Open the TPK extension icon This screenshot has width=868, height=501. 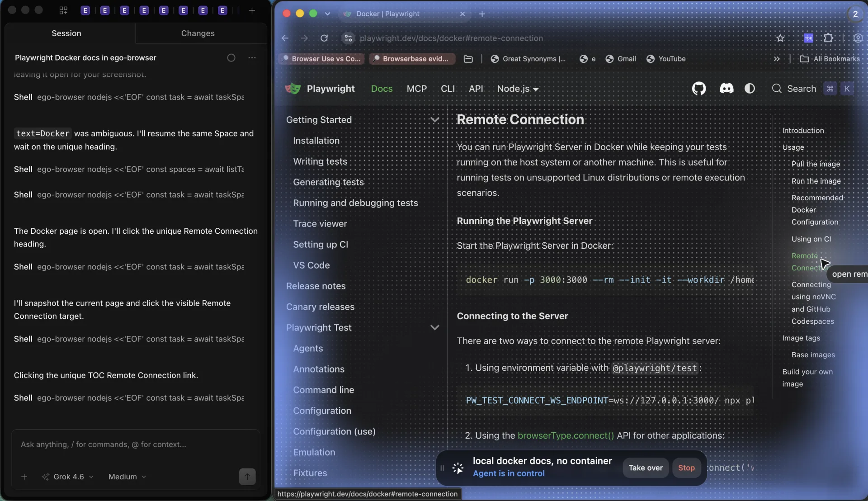click(808, 38)
